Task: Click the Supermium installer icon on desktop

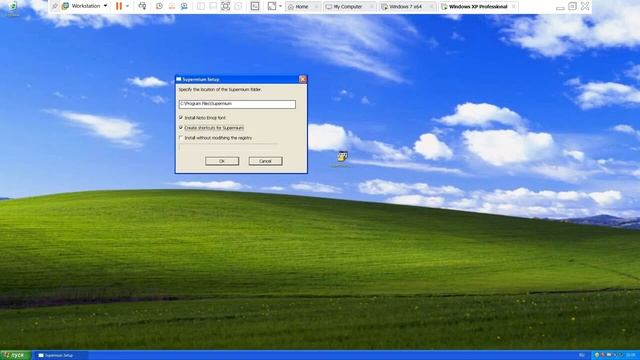Action: [x=342, y=157]
